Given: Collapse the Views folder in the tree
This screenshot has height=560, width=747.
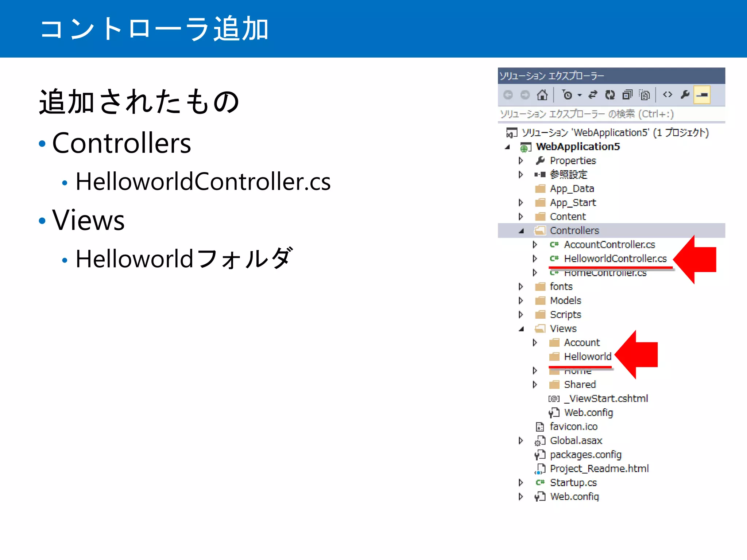Looking at the screenshot, I should coord(521,329).
